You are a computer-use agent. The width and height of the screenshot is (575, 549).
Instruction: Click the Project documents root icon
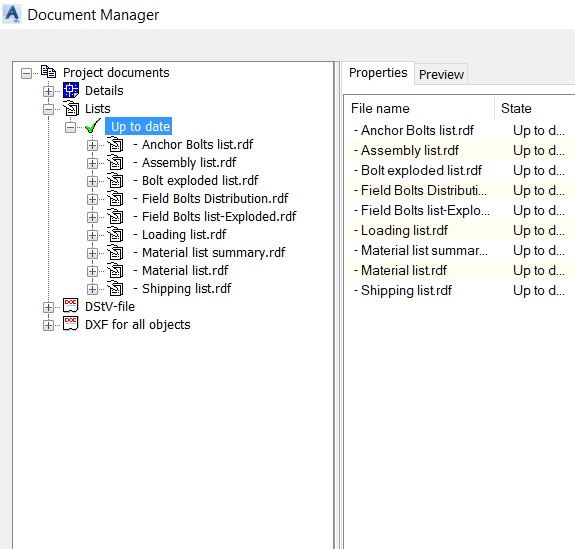click(48, 72)
